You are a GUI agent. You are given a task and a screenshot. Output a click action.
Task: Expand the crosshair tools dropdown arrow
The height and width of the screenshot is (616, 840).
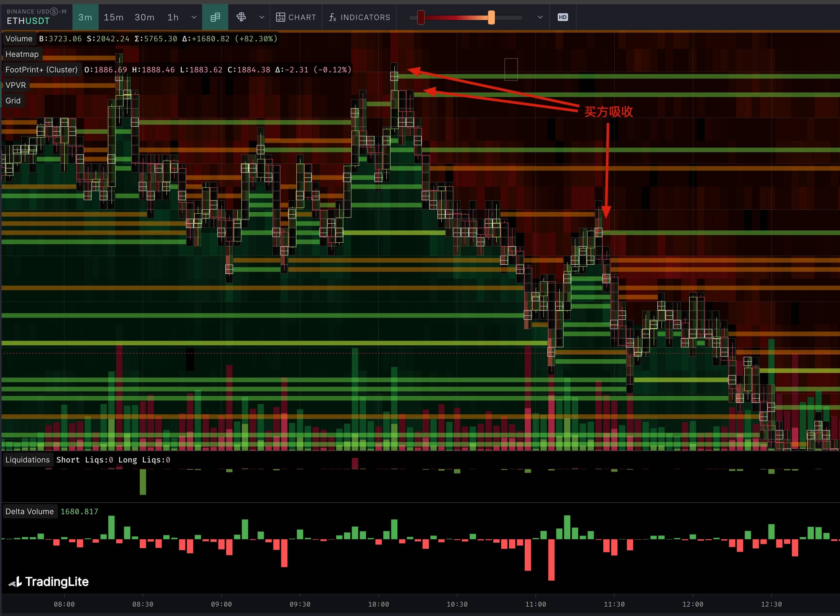[x=262, y=17]
